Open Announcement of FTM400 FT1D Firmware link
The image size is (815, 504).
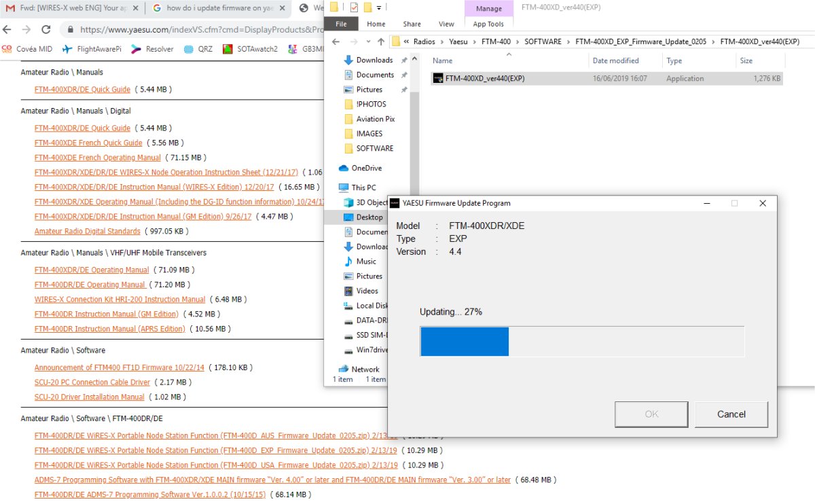click(120, 367)
